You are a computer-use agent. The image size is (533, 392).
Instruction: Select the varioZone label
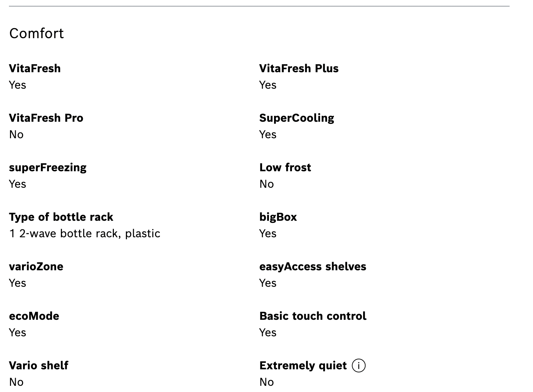coord(36,266)
